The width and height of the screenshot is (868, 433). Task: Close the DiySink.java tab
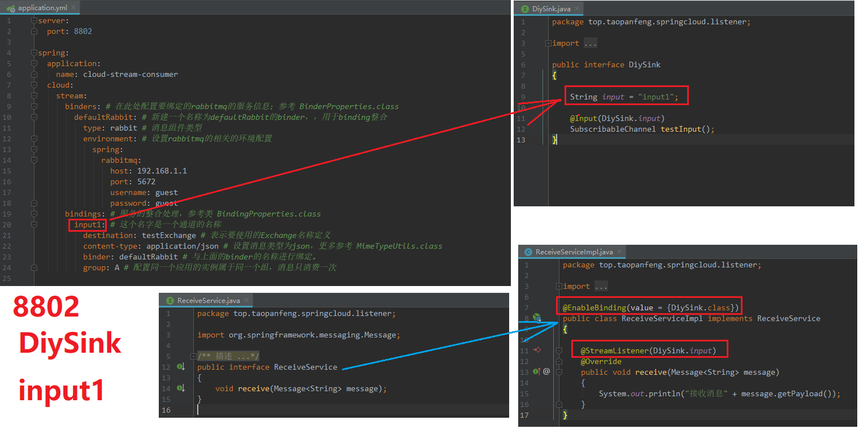(577, 9)
